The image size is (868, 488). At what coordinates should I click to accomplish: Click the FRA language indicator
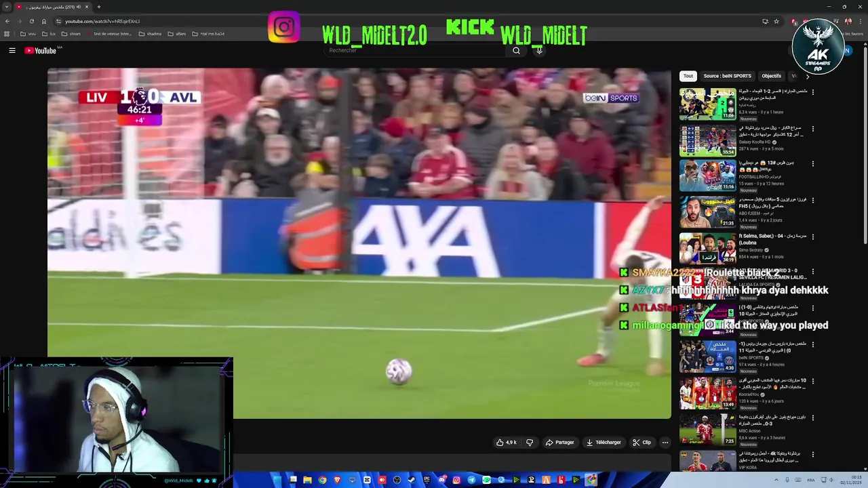(811, 480)
